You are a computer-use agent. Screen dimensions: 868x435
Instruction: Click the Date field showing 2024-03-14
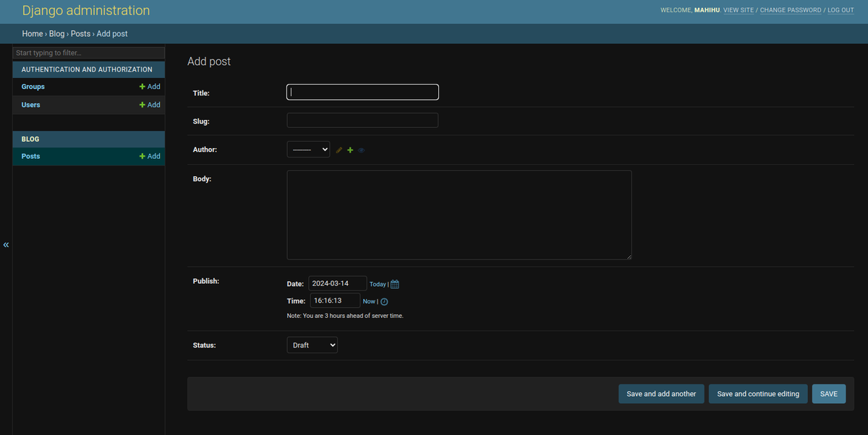point(338,283)
